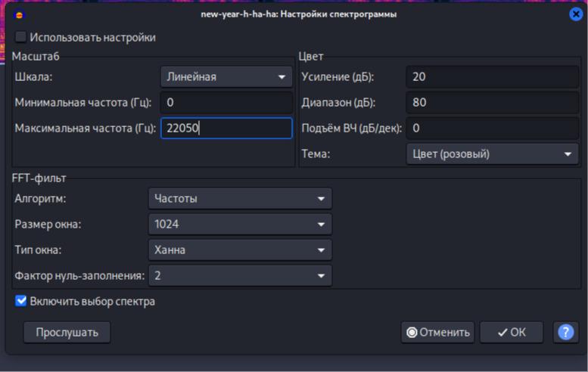
Task: Click the Цвет group label
Action: pyautogui.click(x=311, y=56)
